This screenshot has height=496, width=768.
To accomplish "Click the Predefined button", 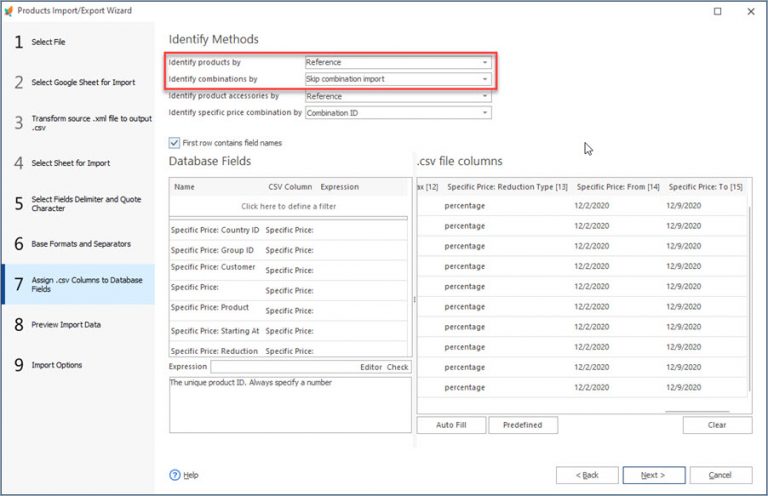I will 523,425.
